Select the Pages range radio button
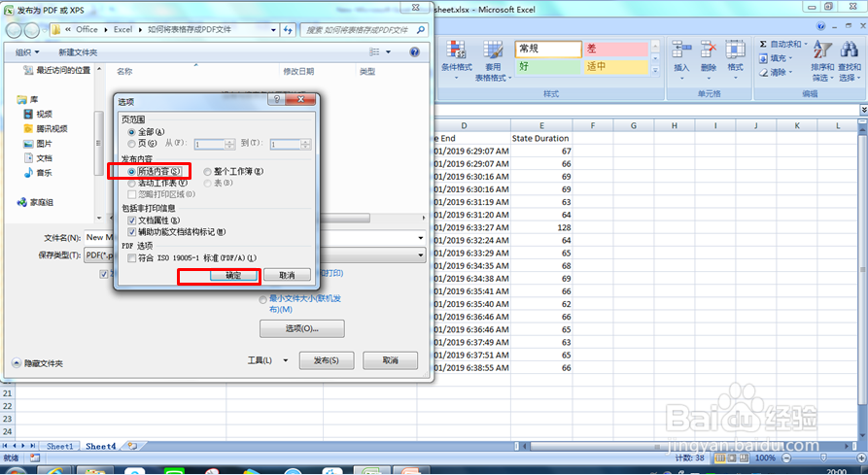This screenshot has height=475, width=868. click(x=131, y=143)
